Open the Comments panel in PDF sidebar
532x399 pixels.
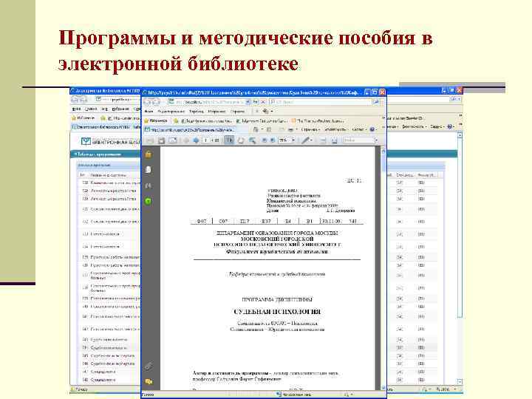(149, 382)
